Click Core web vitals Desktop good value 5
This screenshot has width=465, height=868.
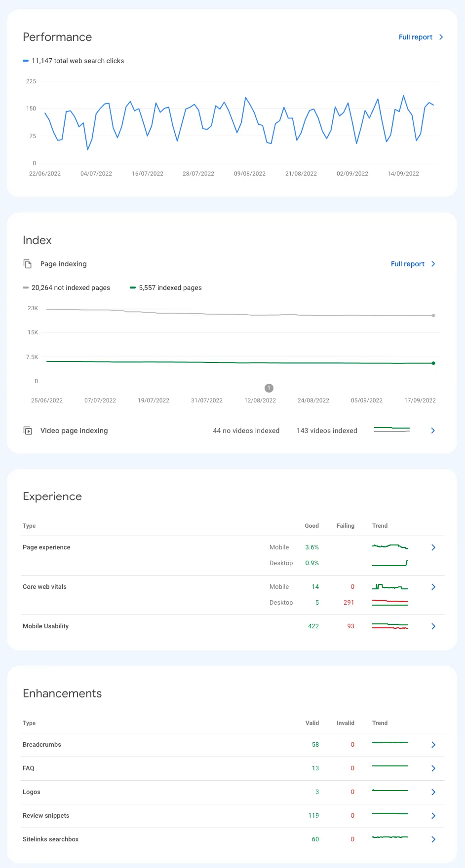[x=317, y=603]
